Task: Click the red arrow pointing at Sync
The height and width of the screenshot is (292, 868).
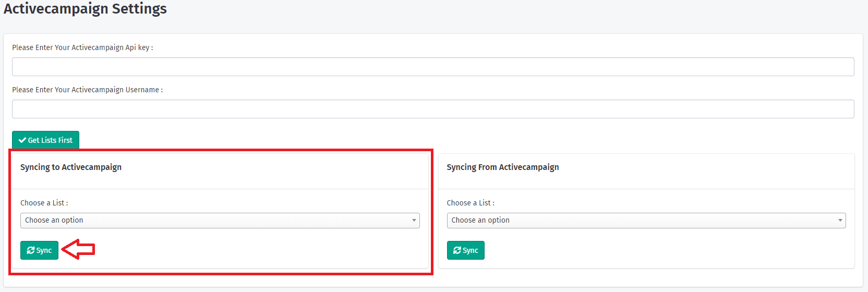Action: click(78, 250)
